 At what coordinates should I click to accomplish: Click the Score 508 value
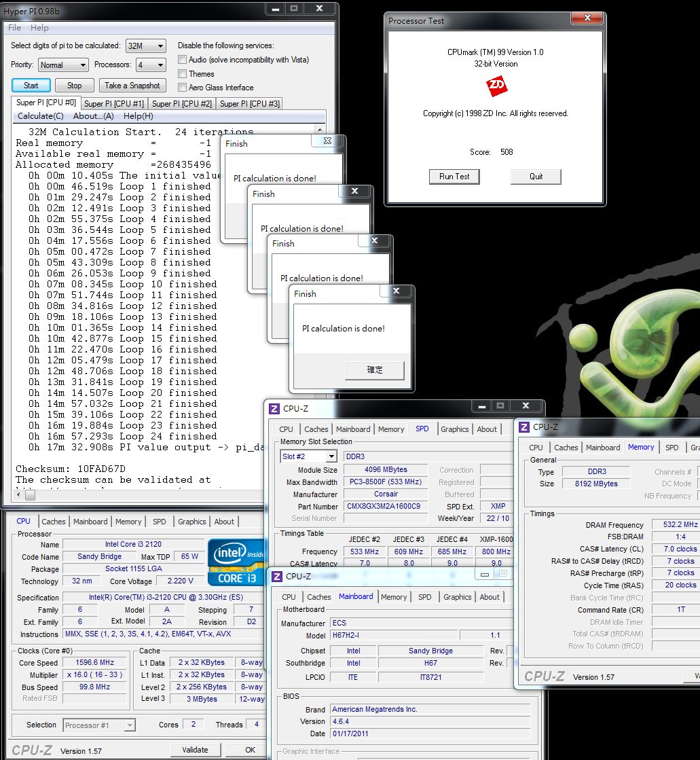pos(506,152)
